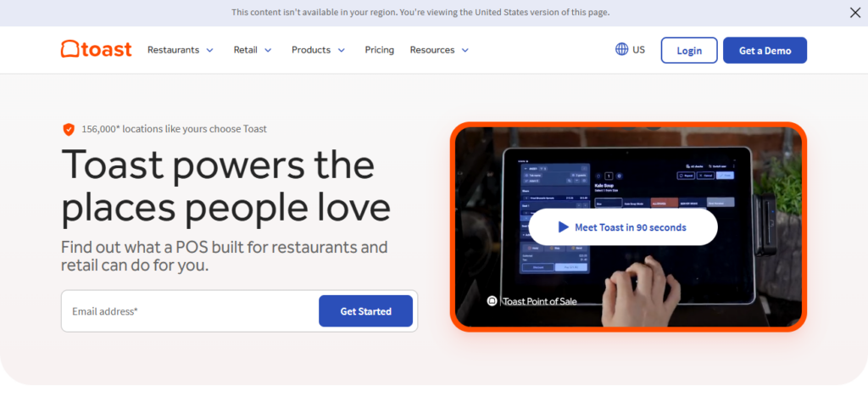Click the Toast Point of Sale badge icon
The width and height of the screenshot is (868, 397).
492,301
